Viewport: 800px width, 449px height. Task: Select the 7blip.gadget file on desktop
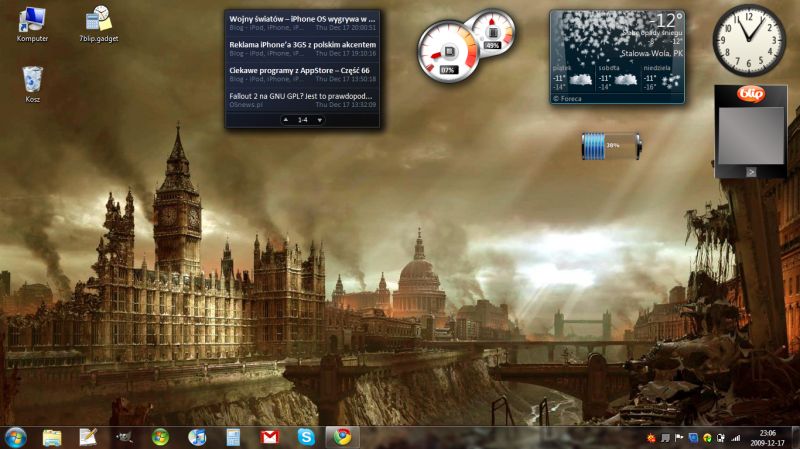pos(99,24)
